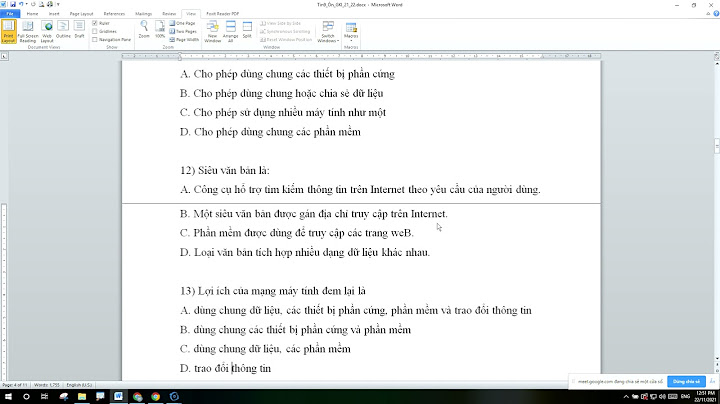Open Word Help question mark icon
This screenshot has width=720, height=404.
point(716,14)
